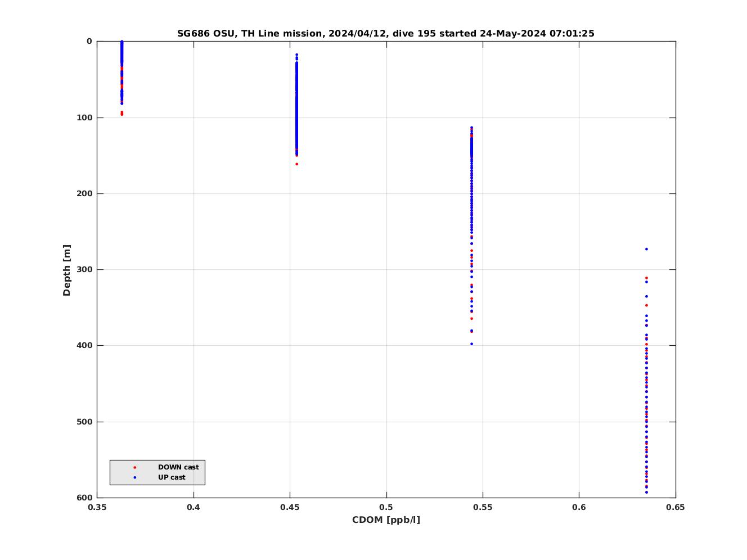747x560 pixels.
Task: Click x-axis tick label 0.45
Action: coord(290,507)
